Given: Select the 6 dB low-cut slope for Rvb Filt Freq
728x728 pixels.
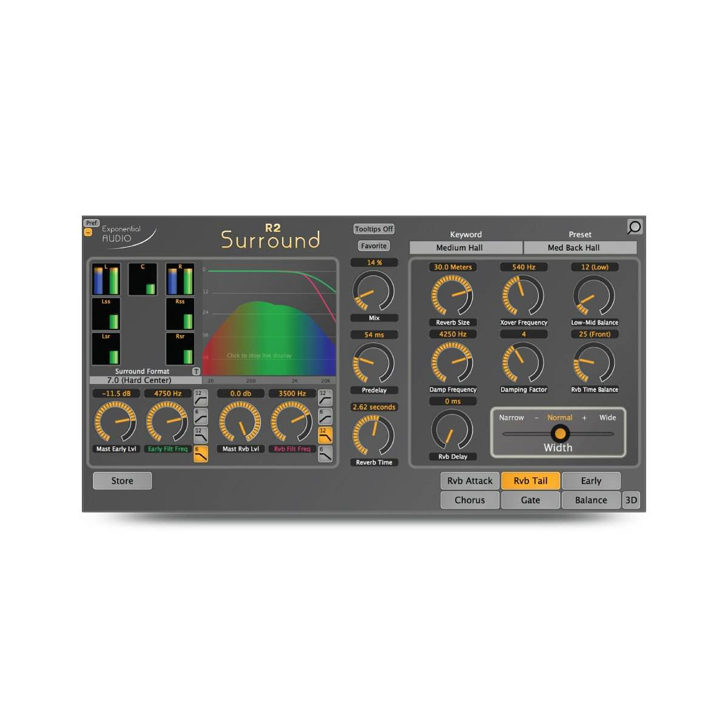Looking at the screenshot, I should [x=325, y=417].
